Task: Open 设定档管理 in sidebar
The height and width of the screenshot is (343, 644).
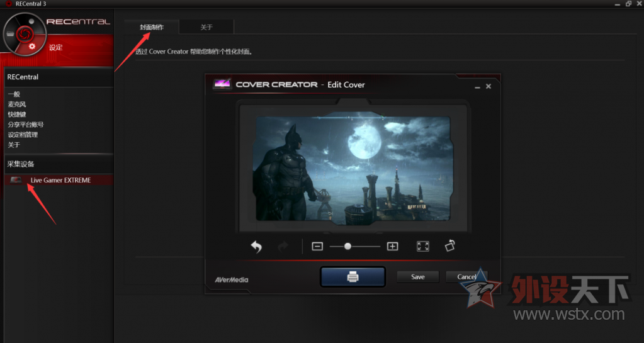Action: click(x=23, y=135)
